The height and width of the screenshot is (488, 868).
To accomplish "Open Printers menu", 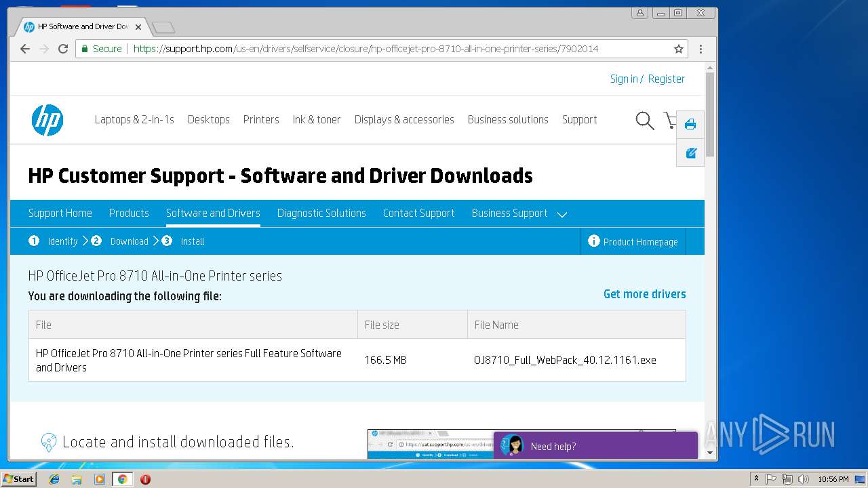I will 261,120.
